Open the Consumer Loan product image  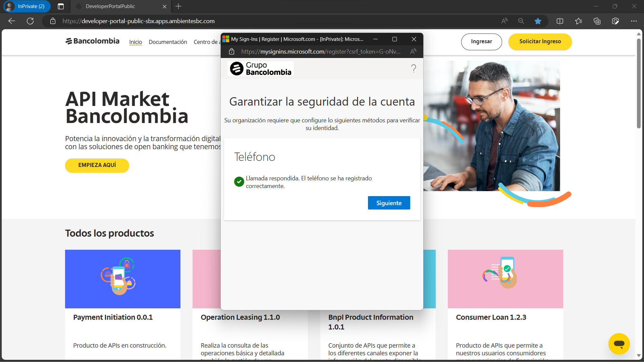click(x=505, y=279)
